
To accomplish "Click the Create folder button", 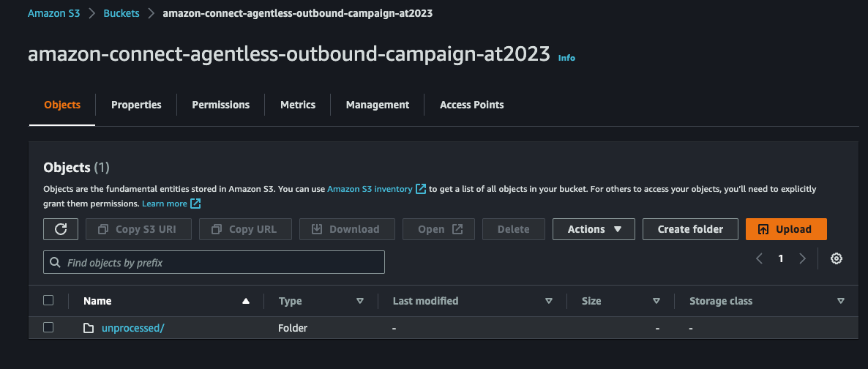I will [x=690, y=229].
